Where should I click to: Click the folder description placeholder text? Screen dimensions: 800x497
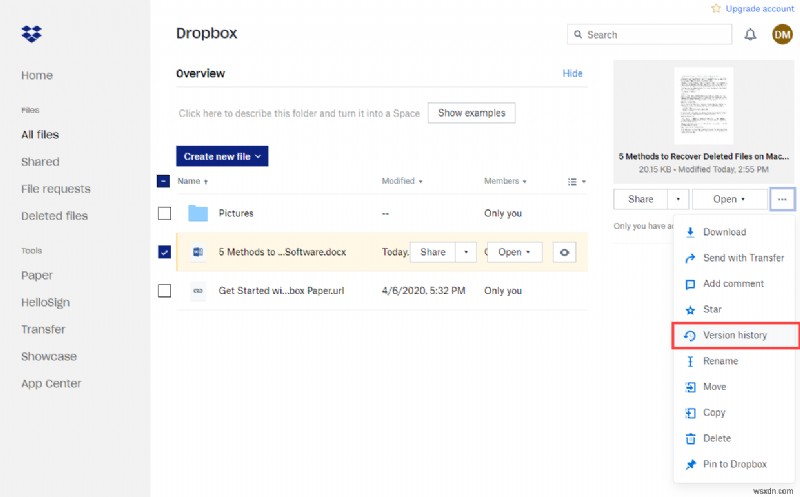pos(299,113)
